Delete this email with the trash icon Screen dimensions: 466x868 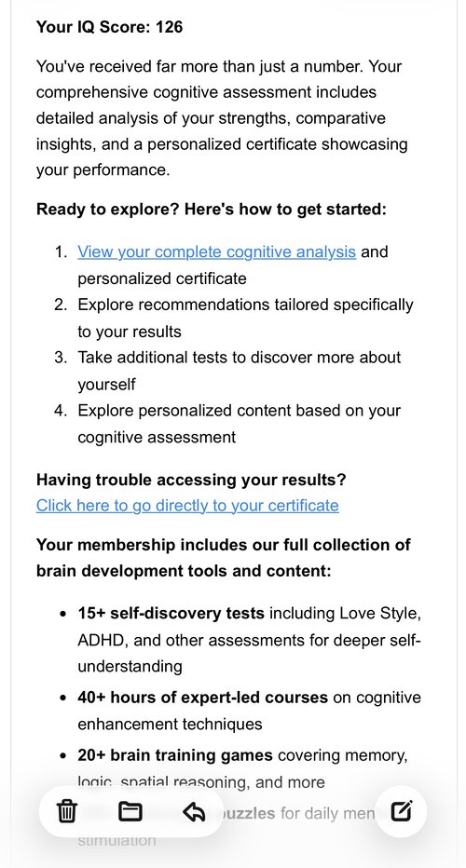(67, 812)
